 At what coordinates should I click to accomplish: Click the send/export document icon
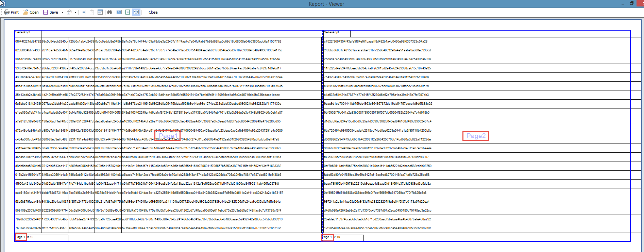coord(70,12)
